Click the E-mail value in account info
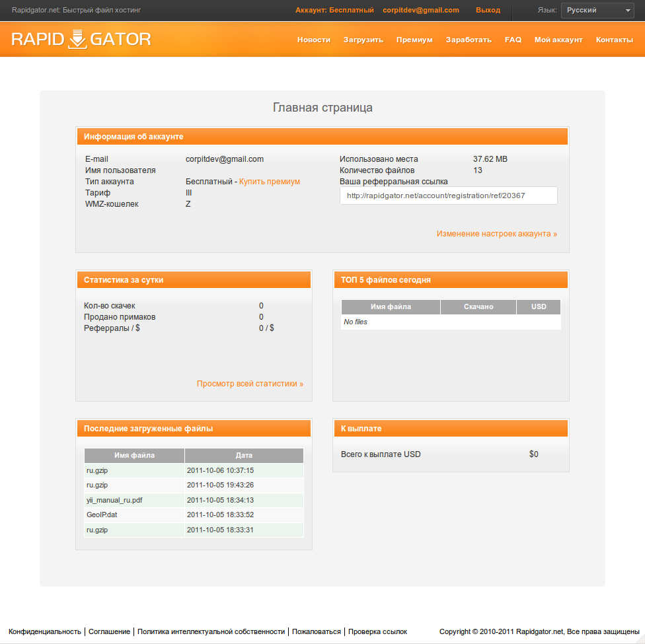 [x=225, y=159]
